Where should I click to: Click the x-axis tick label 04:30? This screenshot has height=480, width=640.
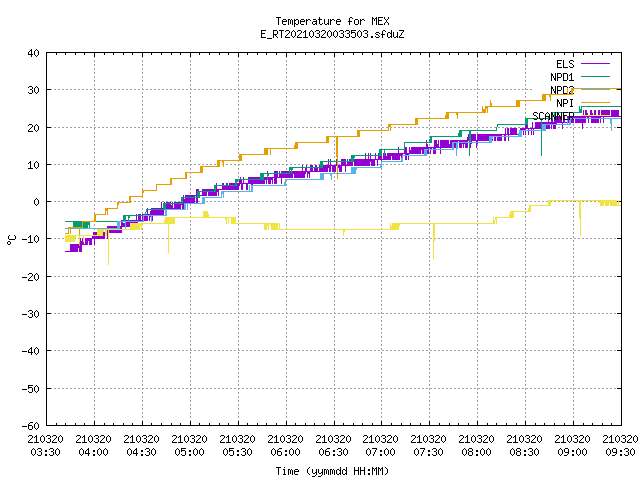[x=142, y=452]
